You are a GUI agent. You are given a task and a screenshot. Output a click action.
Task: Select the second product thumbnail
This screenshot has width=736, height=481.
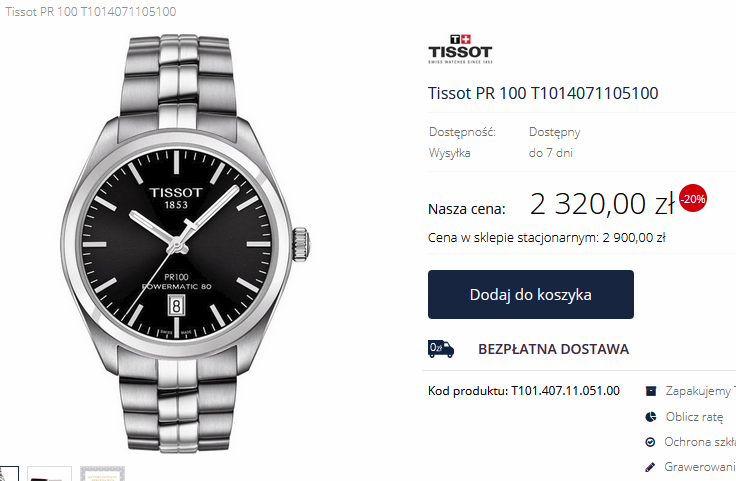[x=49, y=473]
